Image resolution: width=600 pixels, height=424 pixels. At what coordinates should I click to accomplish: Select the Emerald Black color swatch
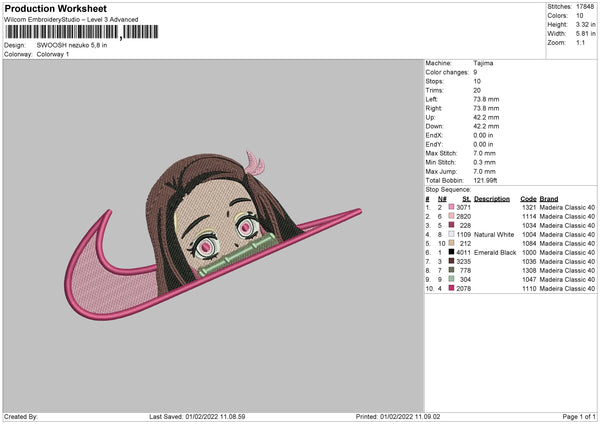(x=451, y=252)
